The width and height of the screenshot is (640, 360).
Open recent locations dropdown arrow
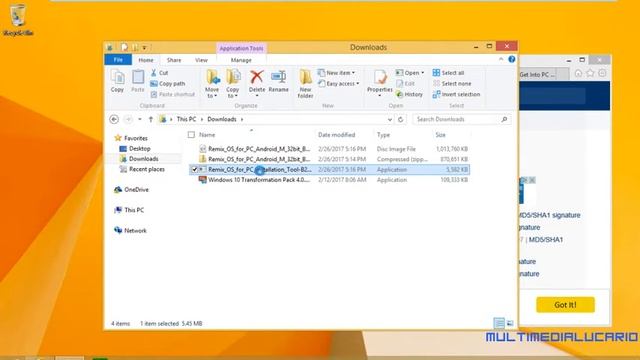coord(140,119)
